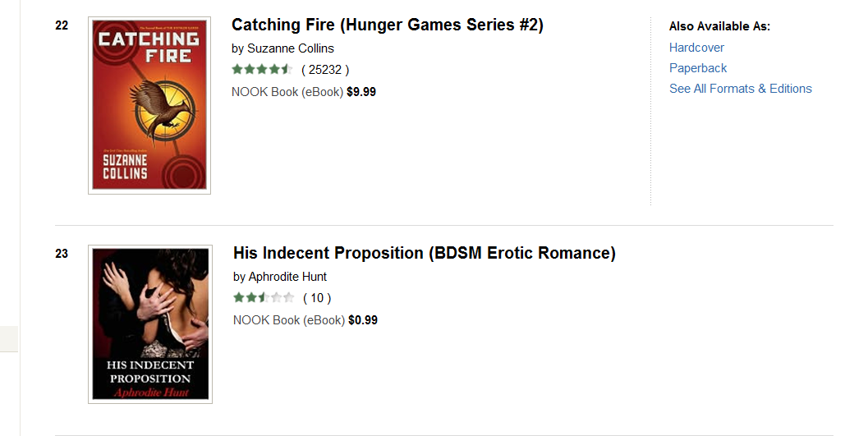Image resolution: width=868 pixels, height=436 pixels.
Task: Select NOOK Book (eBook) for His Indecent Proposition
Action: [288, 320]
